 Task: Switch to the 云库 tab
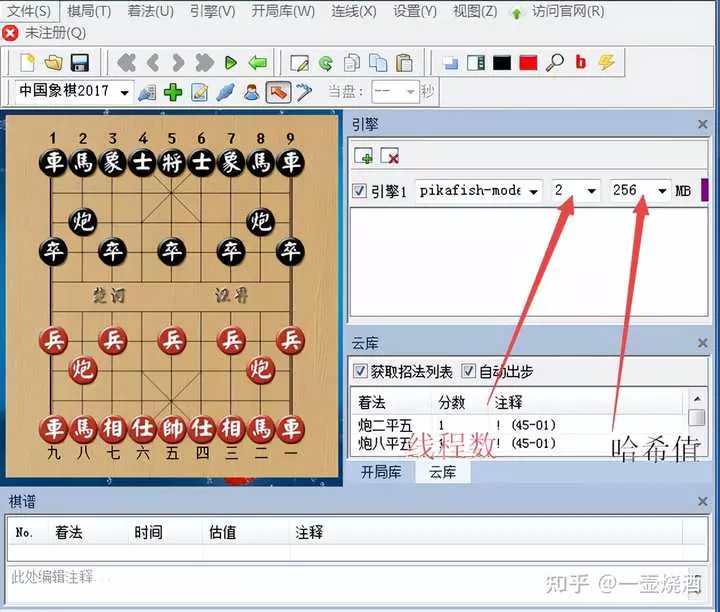point(442,472)
